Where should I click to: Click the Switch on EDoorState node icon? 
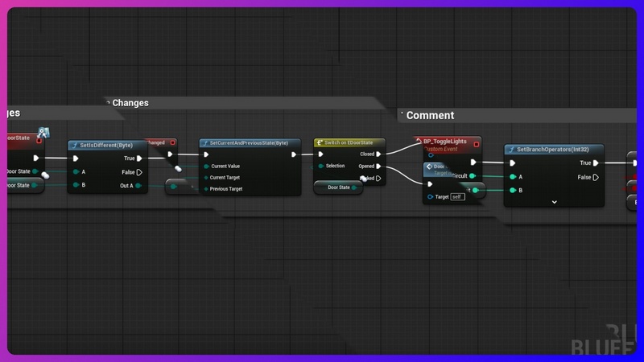[320, 143]
